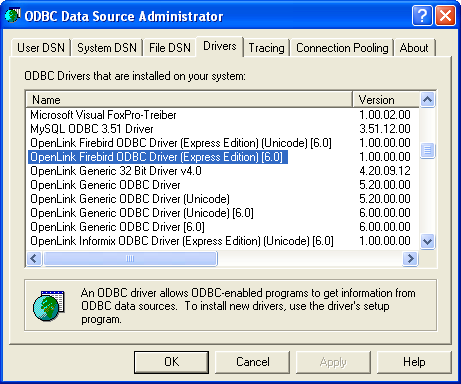Screen dimensions: 461x384
Task: Click the ODBC globe icon in title bar
Action: [13, 15]
